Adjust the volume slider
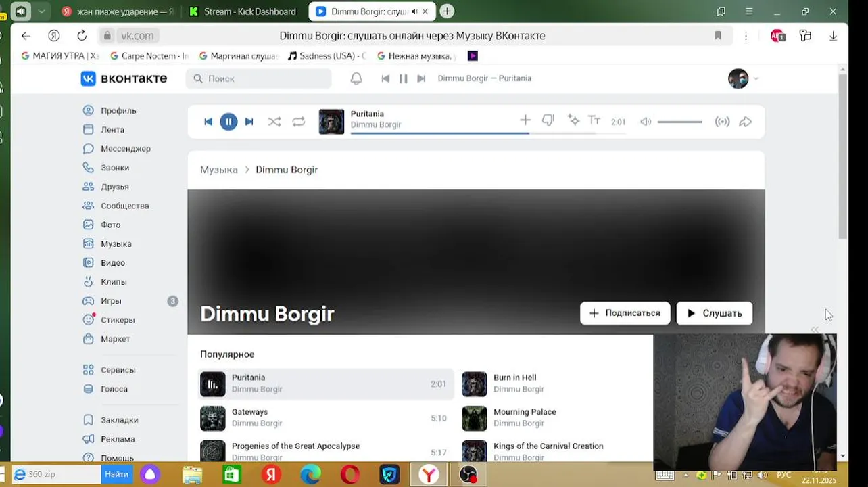The image size is (868, 487). (679, 122)
